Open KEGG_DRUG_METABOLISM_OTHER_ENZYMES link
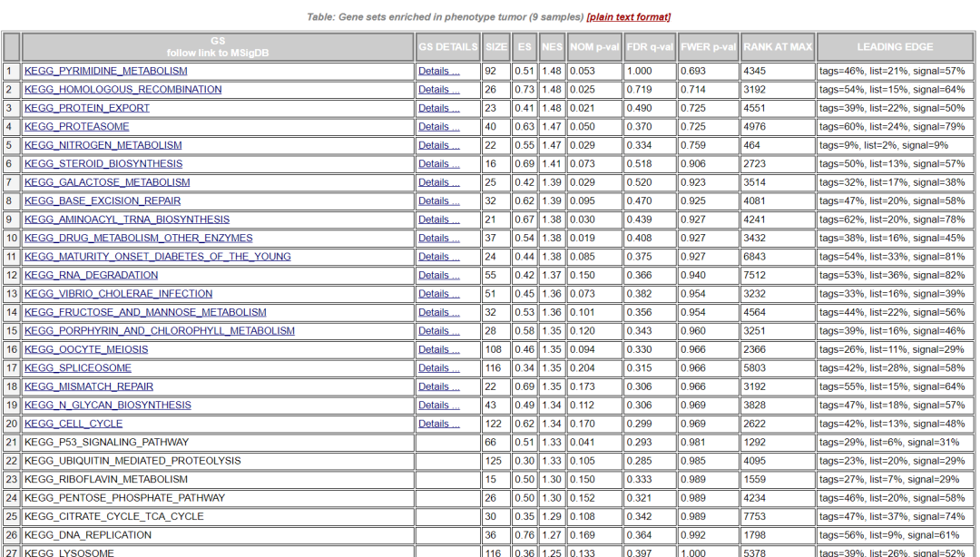The image size is (980, 557). [139, 239]
